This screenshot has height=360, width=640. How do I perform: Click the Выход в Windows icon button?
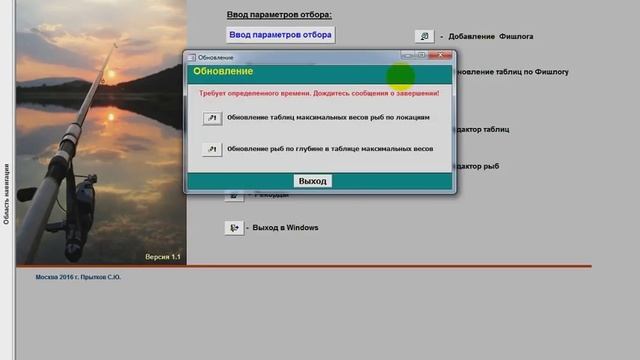click(234, 228)
